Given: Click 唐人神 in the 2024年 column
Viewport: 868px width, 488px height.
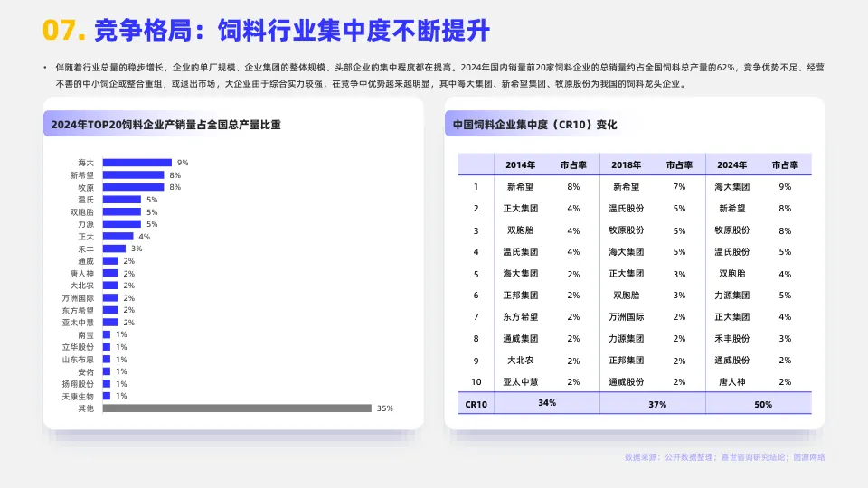Looking at the screenshot, I should pyautogui.click(x=731, y=381).
